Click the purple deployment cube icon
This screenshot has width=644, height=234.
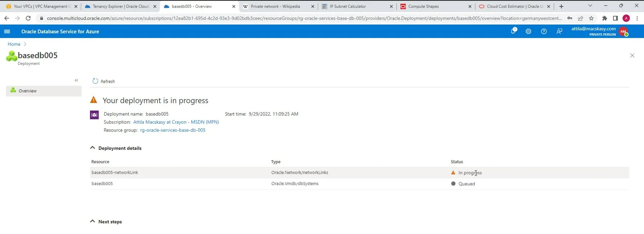coord(94,115)
